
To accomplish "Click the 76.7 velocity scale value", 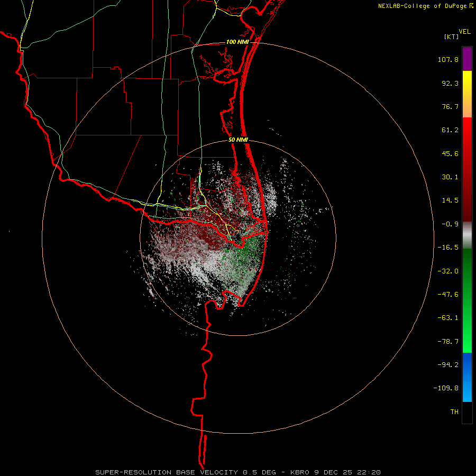I will tap(450, 106).
